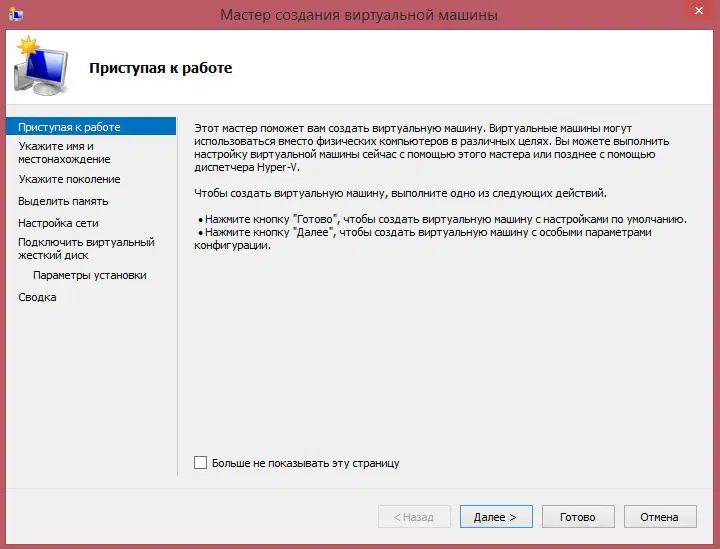Cancel the wizard with 'Отмена'
The image size is (720, 549).
point(659,517)
